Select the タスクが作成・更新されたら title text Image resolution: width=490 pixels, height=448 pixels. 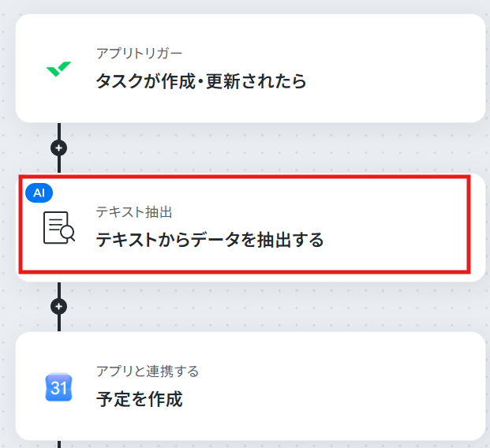coord(201,81)
